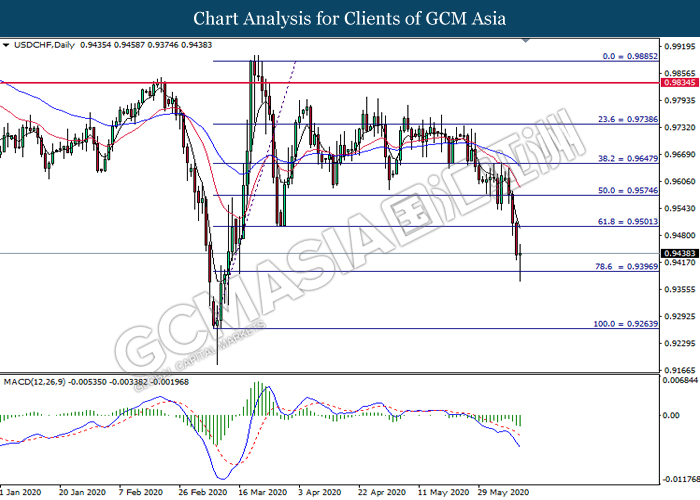Image resolution: width=700 pixels, height=500 pixels.
Task: Click the triangle arrow beside USDCHF,Daily
Action: [x=6, y=45]
